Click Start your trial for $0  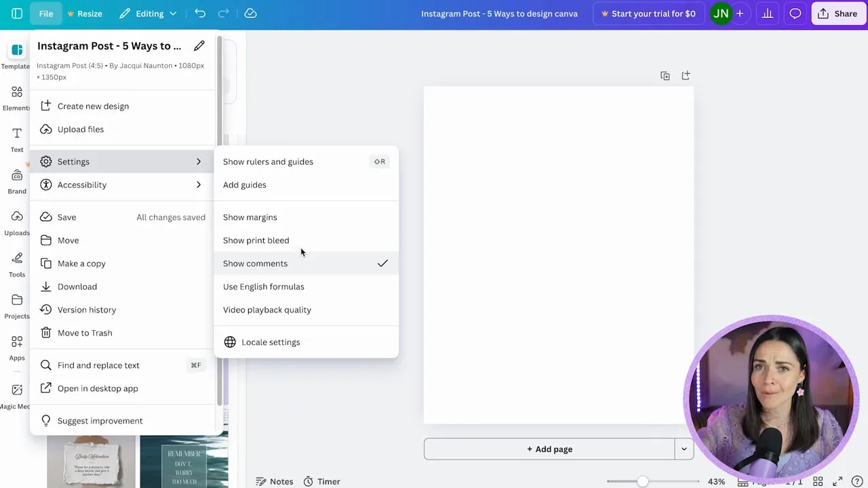pyautogui.click(x=648, y=14)
